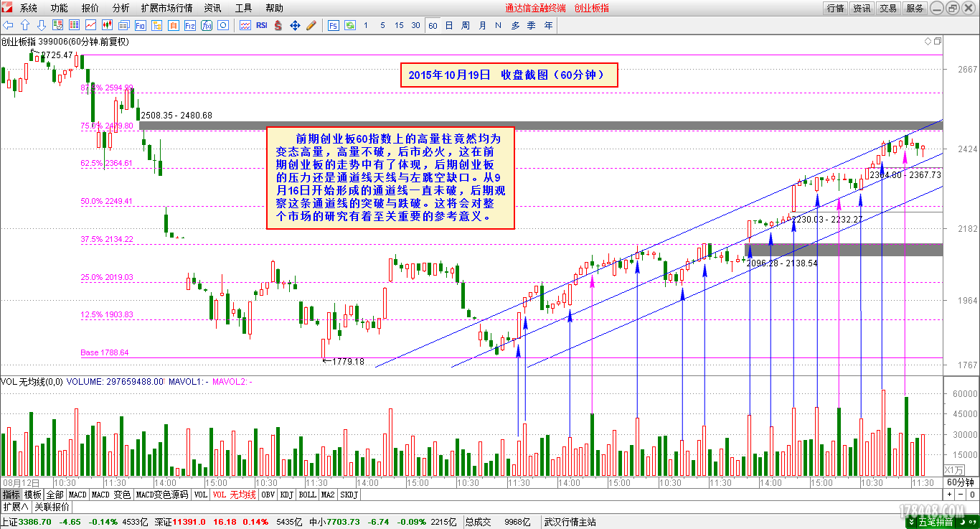
Task: Open the 工具 menu
Action: (x=244, y=8)
